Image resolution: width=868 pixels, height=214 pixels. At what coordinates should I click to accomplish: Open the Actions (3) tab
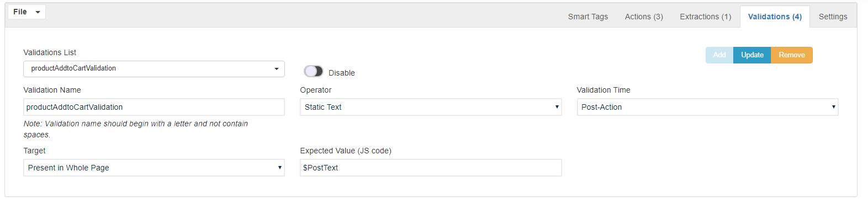[644, 17]
